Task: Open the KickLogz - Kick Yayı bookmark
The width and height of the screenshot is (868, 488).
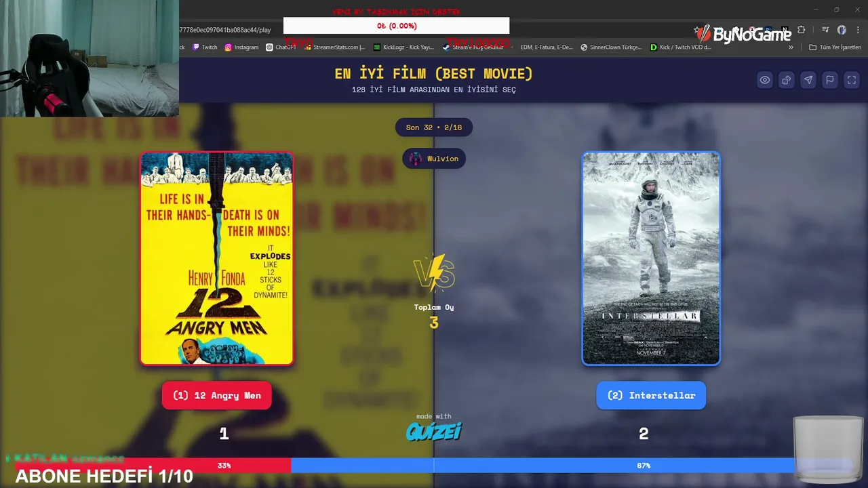Action: (x=403, y=47)
